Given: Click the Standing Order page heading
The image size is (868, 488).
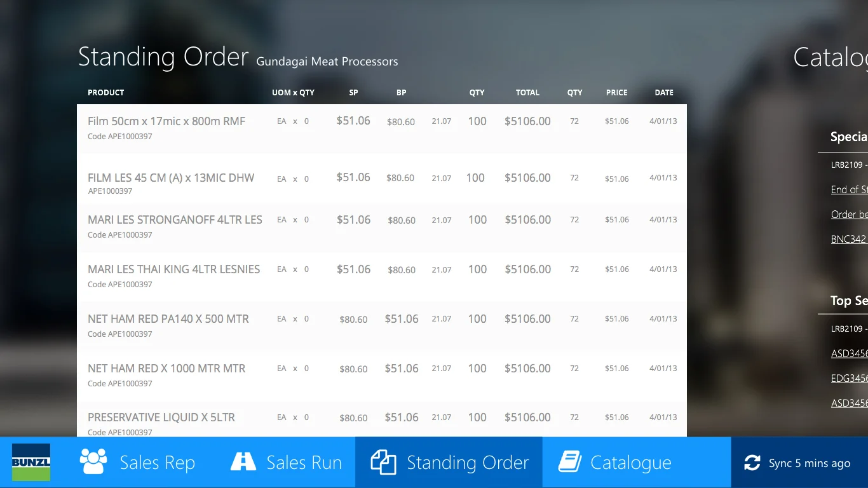Looking at the screenshot, I should tap(163, 57).
